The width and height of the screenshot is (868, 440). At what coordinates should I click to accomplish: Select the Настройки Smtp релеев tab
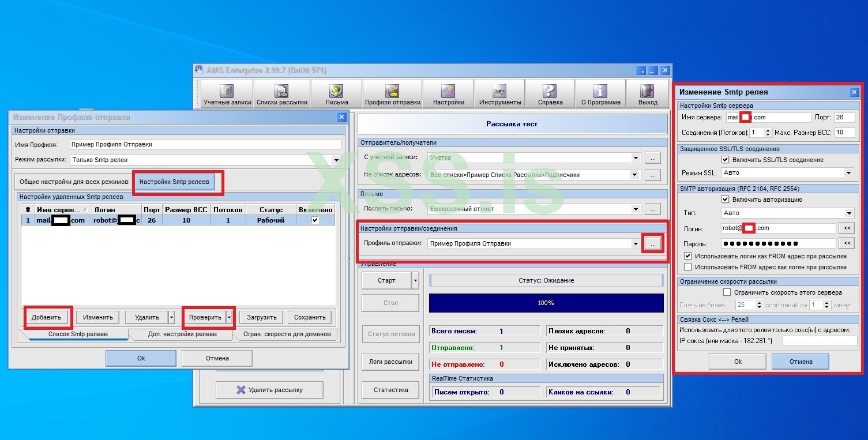[x=174, y=182]
